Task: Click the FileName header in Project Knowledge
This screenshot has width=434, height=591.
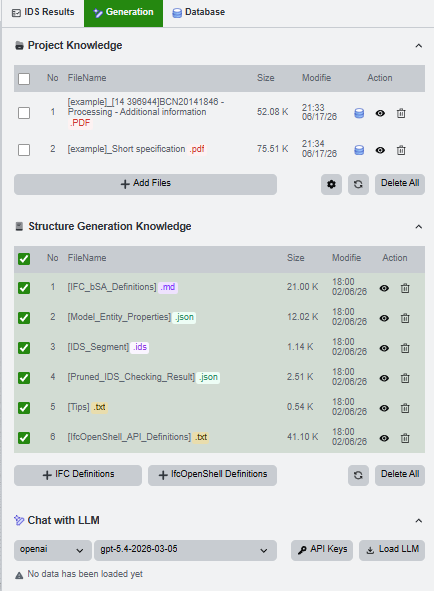Action: tap(87, 78)
